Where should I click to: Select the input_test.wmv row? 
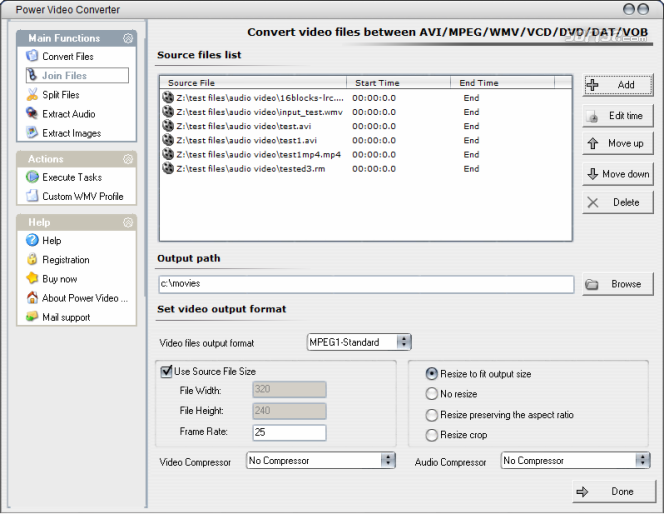pyautogui.click(x=365, y=112)
